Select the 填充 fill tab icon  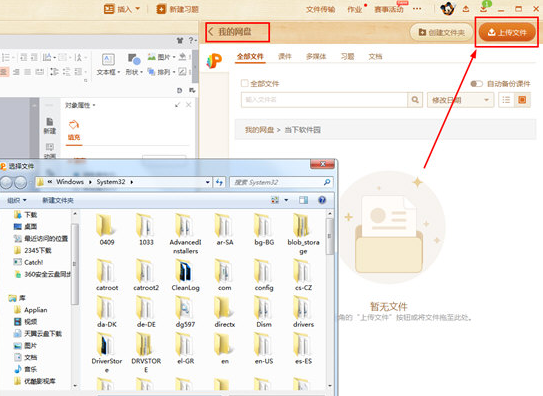74,130
